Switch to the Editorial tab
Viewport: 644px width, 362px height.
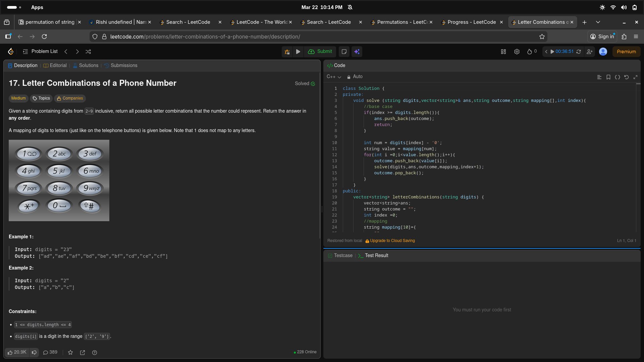(55, 65)
